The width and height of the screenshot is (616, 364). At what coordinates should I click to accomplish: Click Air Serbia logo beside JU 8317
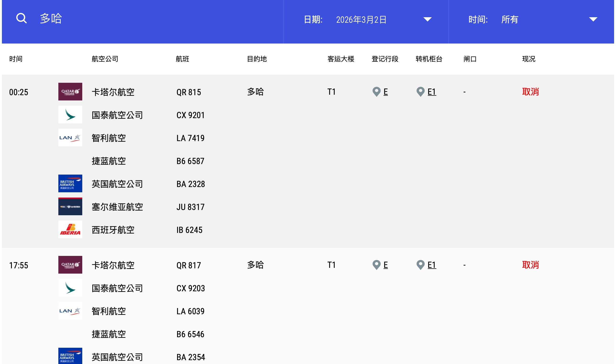pos(70,207)
